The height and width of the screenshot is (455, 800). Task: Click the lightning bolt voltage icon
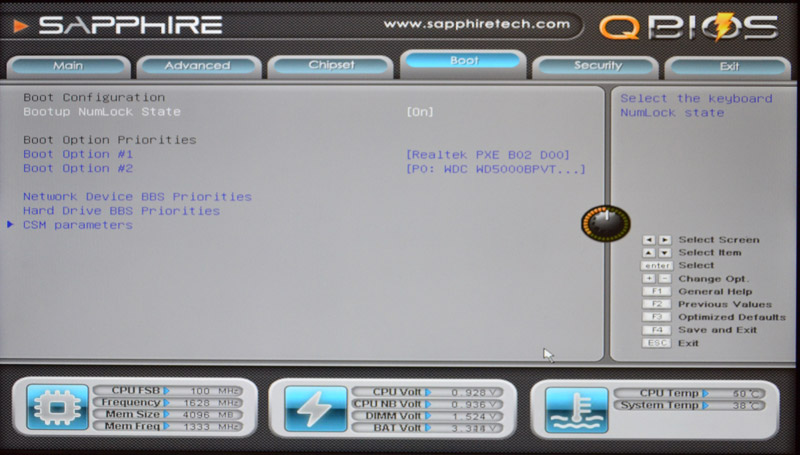[316, 409]
